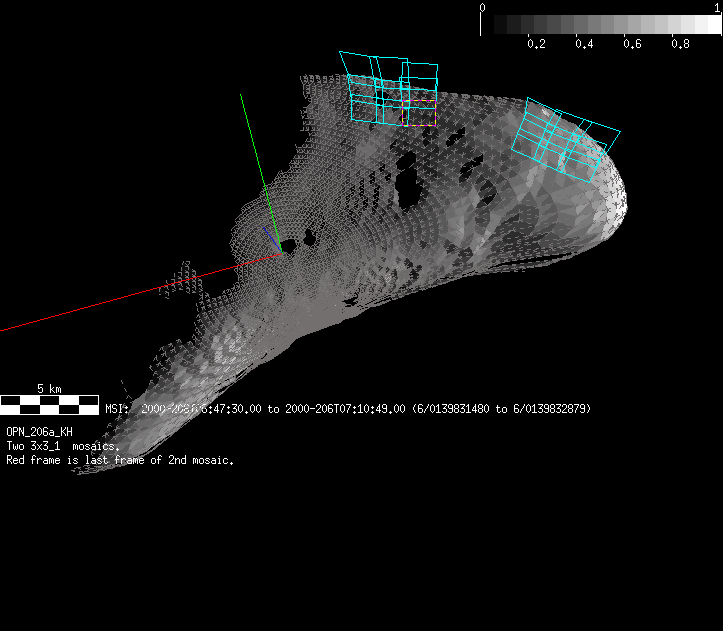723x631 pixels.
Task: Click the 'Two 3x3_1 mosaics.' text
Action: pyautogui.click(x=64, y=446)
